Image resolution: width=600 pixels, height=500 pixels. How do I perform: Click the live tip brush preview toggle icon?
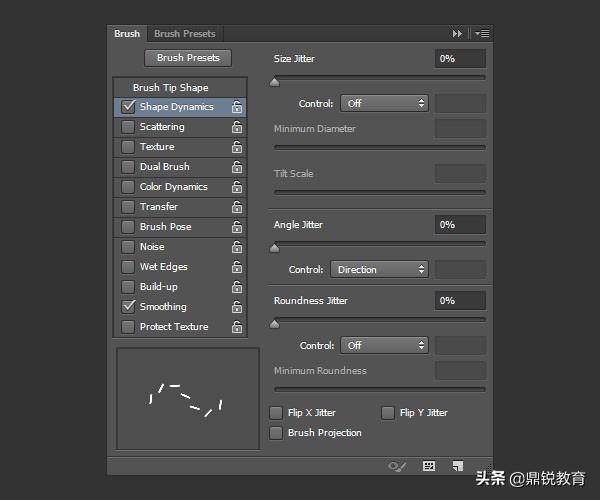click(396, 466)
